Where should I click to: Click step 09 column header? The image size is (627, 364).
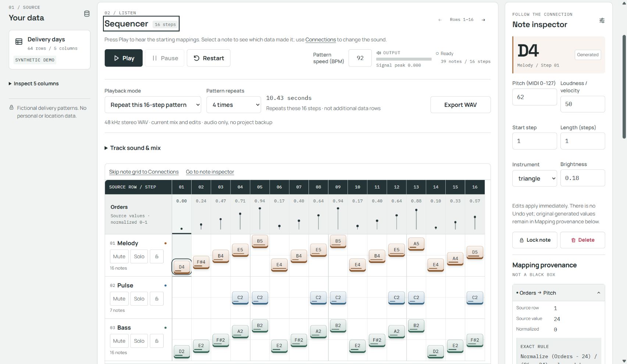[x=338, y=187]
